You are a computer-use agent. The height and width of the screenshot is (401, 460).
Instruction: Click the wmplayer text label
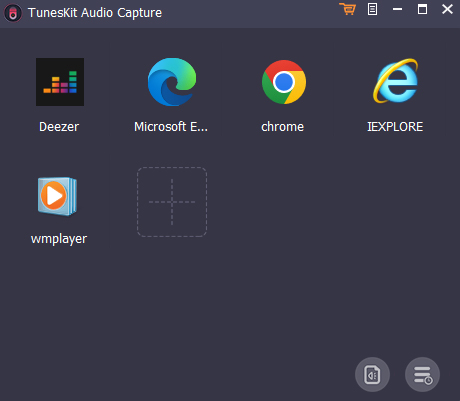point(59,239)
